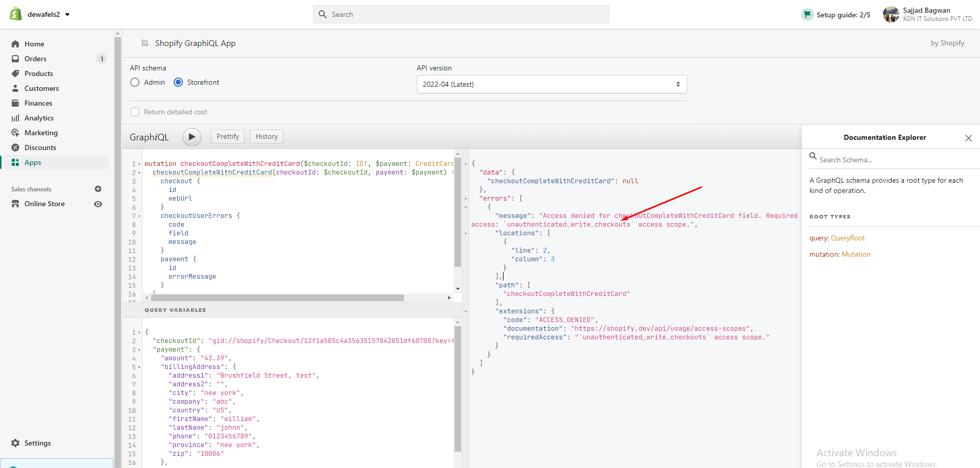Go to Orders menu item

click(x=35, y=59)
